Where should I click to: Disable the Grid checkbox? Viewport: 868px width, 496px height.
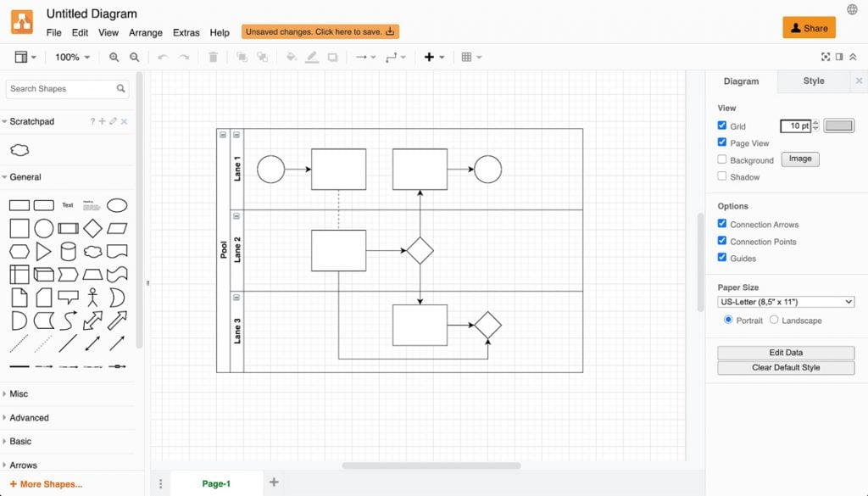[722, 125]
